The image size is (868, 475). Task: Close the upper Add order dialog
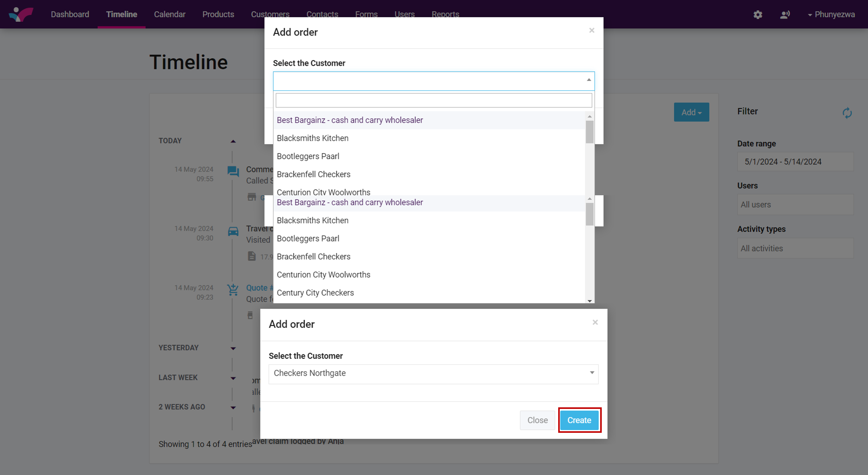[592, 30]
